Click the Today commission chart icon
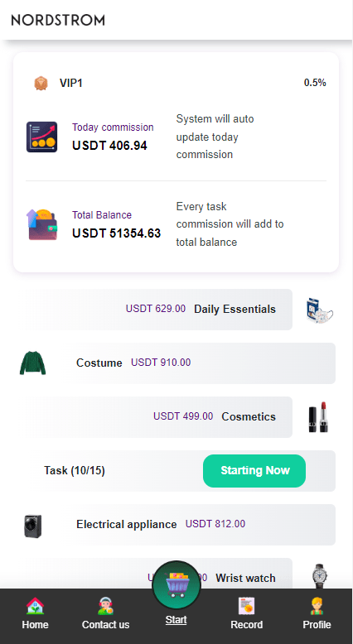Viewport: 353px width, 644px height. tap(42, 137)
